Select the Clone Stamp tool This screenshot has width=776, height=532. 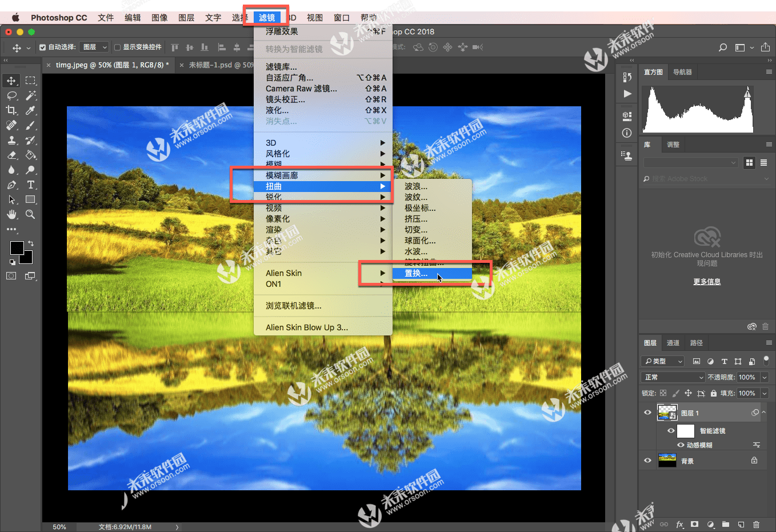point(11,140)
